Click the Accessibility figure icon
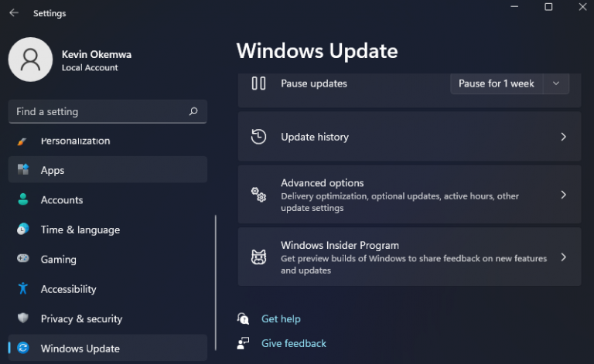Image resolution: width=594 pixels, height=364 pixels. tap(23, 288)
